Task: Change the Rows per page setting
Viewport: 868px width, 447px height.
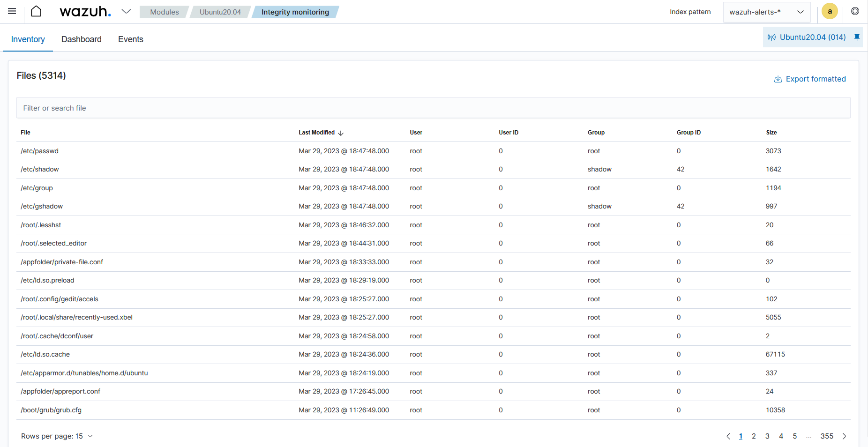Action: click(57, 436)
